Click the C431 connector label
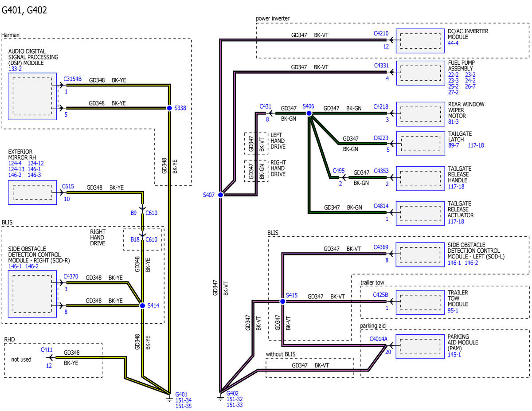Image resolution: width=532 pixels, height=411 pixels. (x=265, y=107)
